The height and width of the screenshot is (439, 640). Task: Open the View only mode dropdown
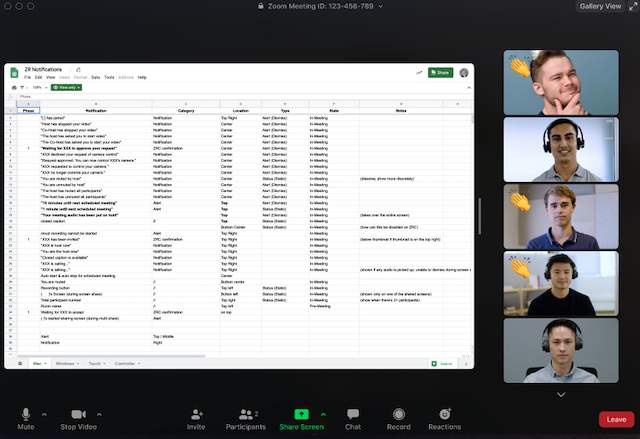(x=66, y=87)
